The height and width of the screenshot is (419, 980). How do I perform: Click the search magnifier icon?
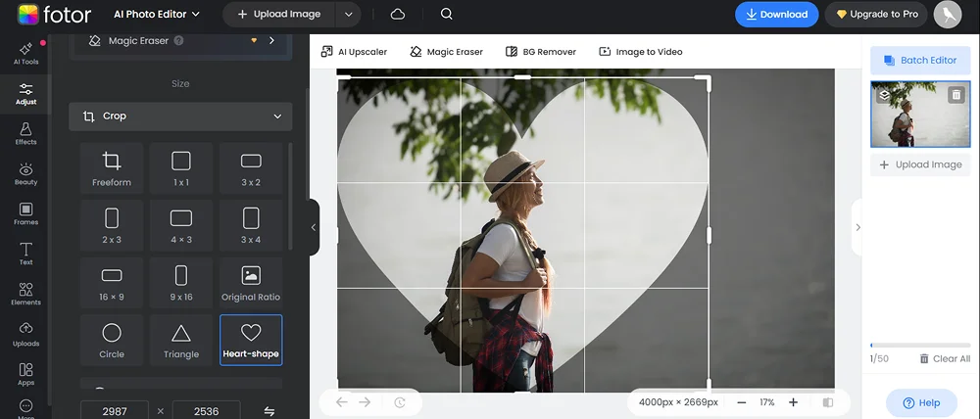pyautogui.click(x=446, y=15)
